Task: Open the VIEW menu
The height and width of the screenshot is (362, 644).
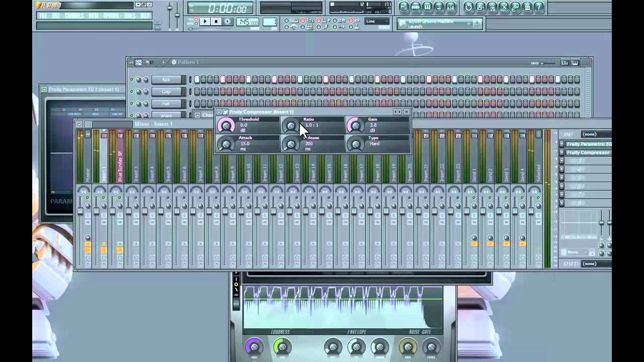Action: pyautogui.click(x=94, y=16)
